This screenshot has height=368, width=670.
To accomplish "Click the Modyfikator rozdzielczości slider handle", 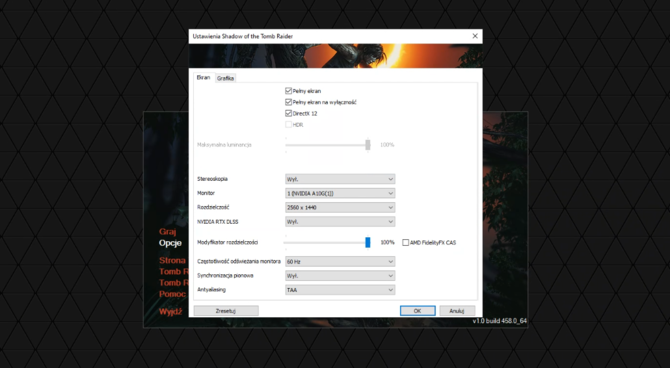I will (x=367, y=242).
